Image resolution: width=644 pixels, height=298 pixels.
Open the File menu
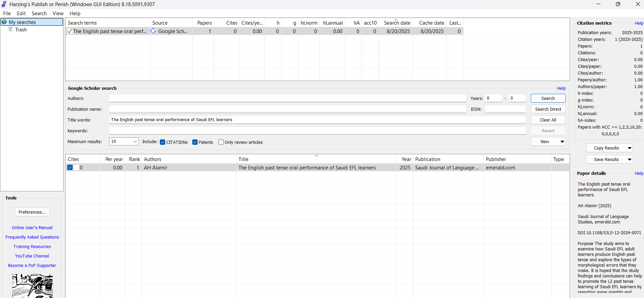click(x=7, y=13)
